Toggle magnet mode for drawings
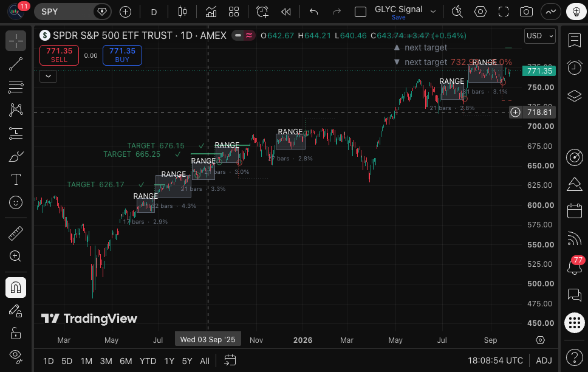The width and height of the screenshot is (588, 372). coord(16,288)
